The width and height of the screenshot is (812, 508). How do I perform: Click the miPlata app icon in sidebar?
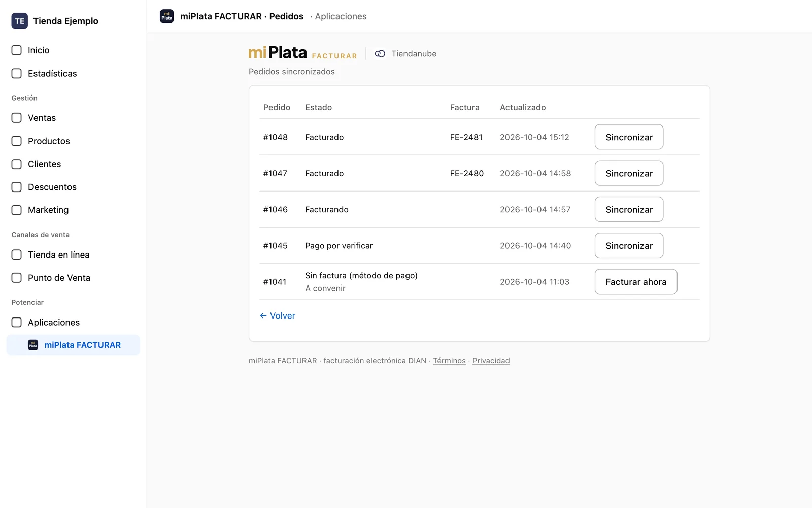coord(33,345)
